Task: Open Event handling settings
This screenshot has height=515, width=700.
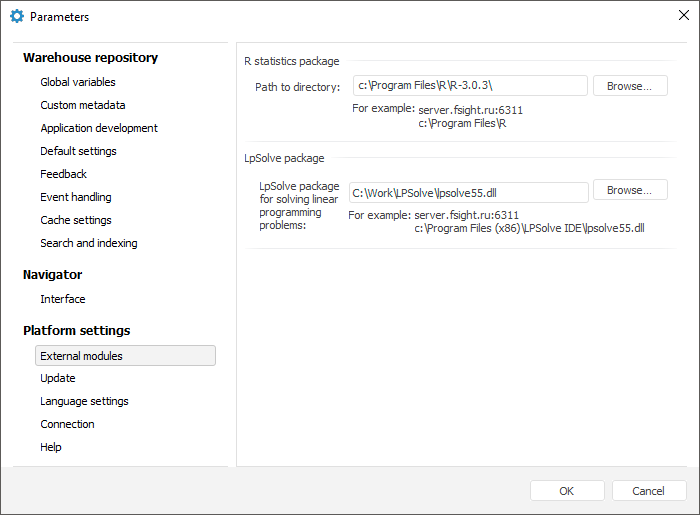Action: (x=76, y=197)
